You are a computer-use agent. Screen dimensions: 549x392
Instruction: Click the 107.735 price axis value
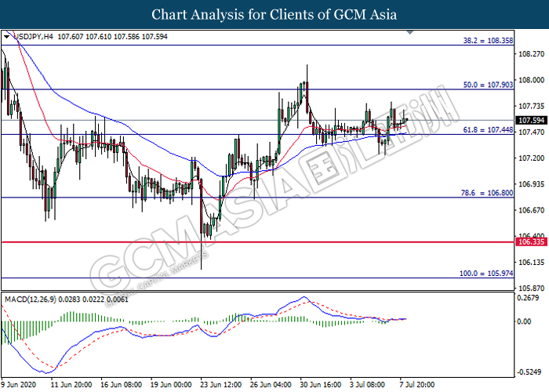[531, 106]
